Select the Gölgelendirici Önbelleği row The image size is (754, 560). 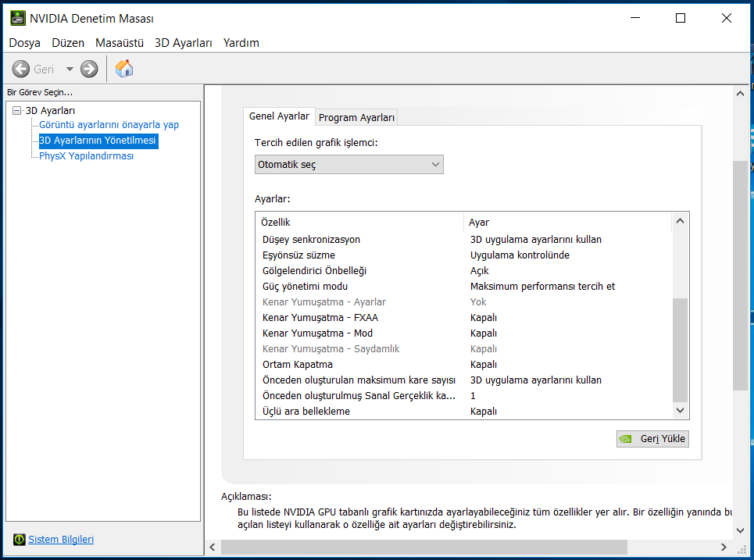[464, 270]
